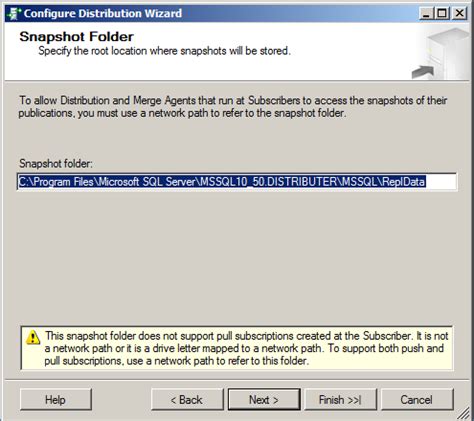Click the resize grip at the window corner
The width and height of the screenshot is (474, 421).
pyautogui.click(x=463, y=414)
